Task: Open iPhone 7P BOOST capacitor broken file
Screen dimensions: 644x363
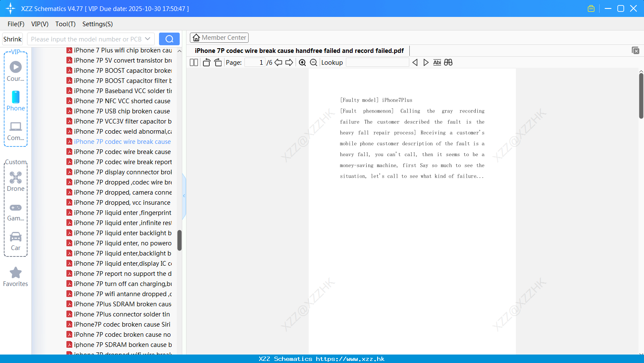Action: click(x=119, y=71)
